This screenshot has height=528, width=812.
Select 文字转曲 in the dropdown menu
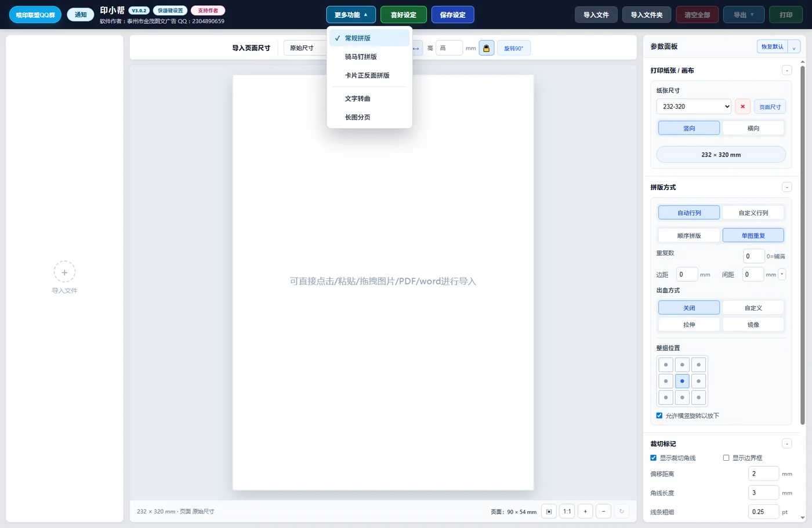[x=369, y=99]
